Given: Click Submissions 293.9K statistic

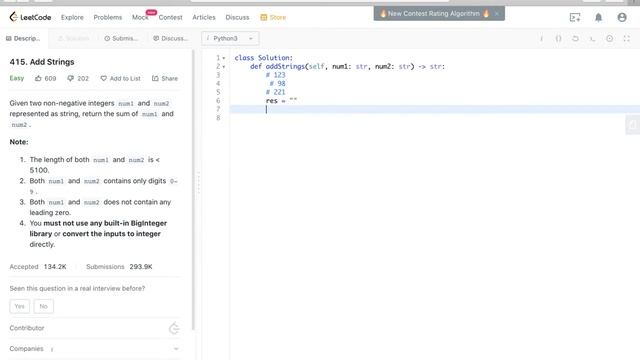Looking at the screenshot, I should [x=119, y=267].
